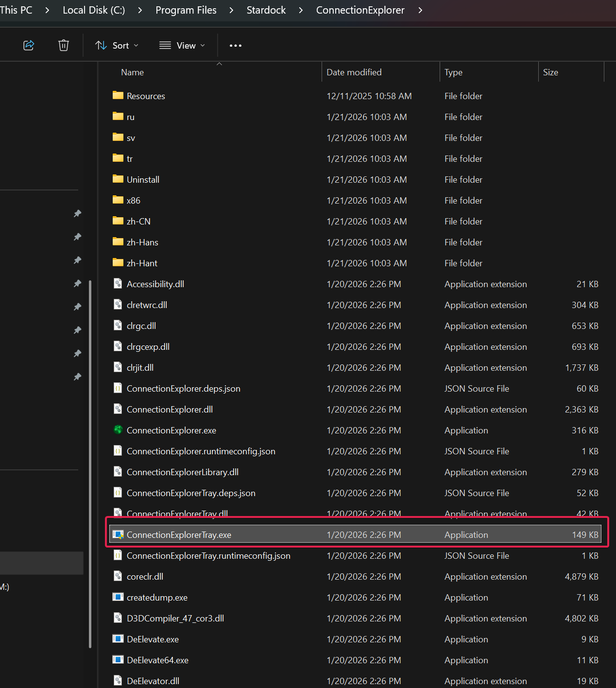Screen dimensions: 616x688
Task: Click the Delete trash can icon
Action: point(64,45)
